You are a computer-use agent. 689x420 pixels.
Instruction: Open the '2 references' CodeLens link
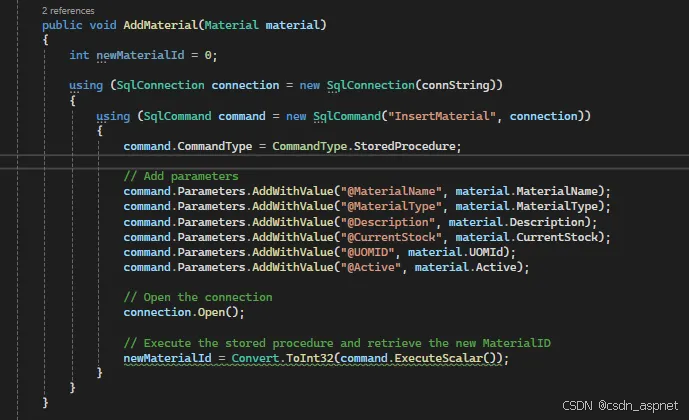coord(68,11)
